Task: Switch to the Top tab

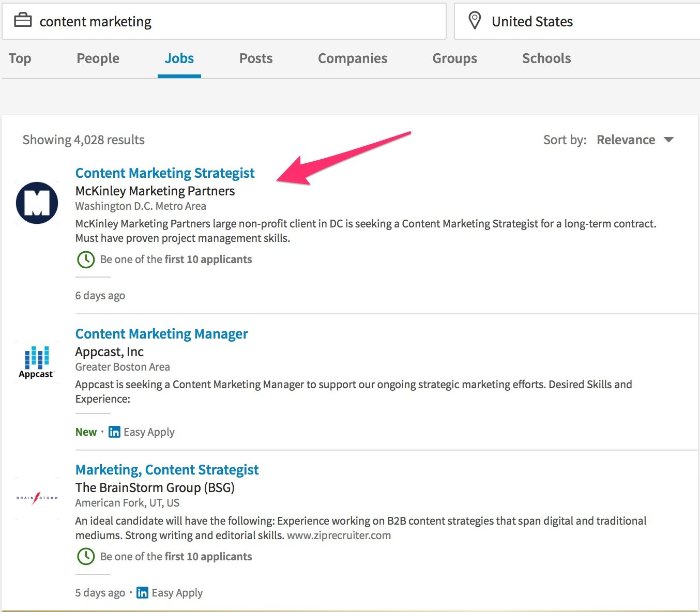Action: [x=20, y=58]
